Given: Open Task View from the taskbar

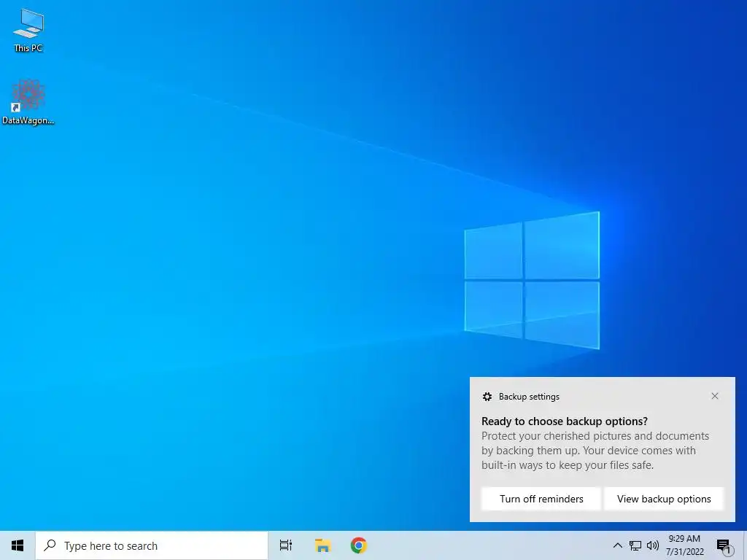Looking at the screenshot, I should [286, 545].
